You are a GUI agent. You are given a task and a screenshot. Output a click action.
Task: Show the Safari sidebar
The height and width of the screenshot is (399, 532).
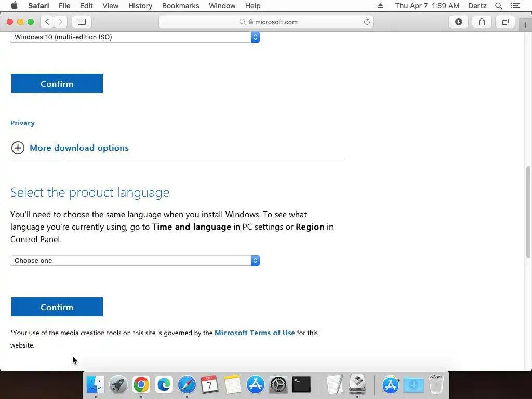point(82,22)
